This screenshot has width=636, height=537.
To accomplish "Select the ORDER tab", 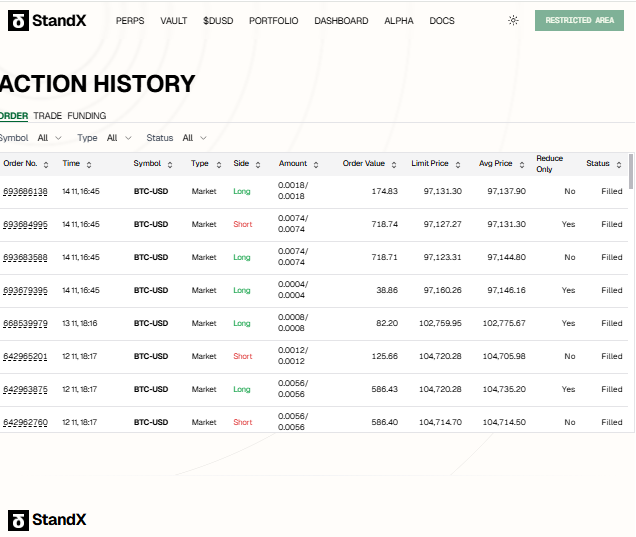I will [13, 116].
